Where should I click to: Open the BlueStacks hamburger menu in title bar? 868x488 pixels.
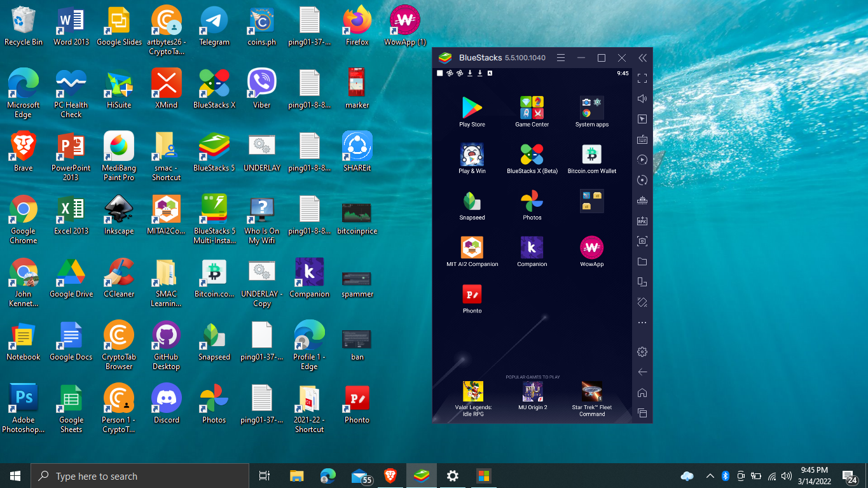click(561, 58)
